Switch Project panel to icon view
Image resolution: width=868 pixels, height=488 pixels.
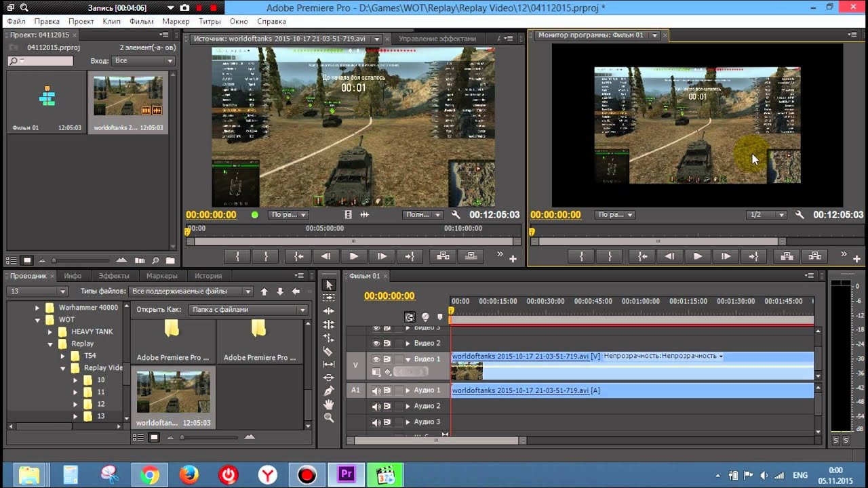pyautogui.click(x=27, y=260)
